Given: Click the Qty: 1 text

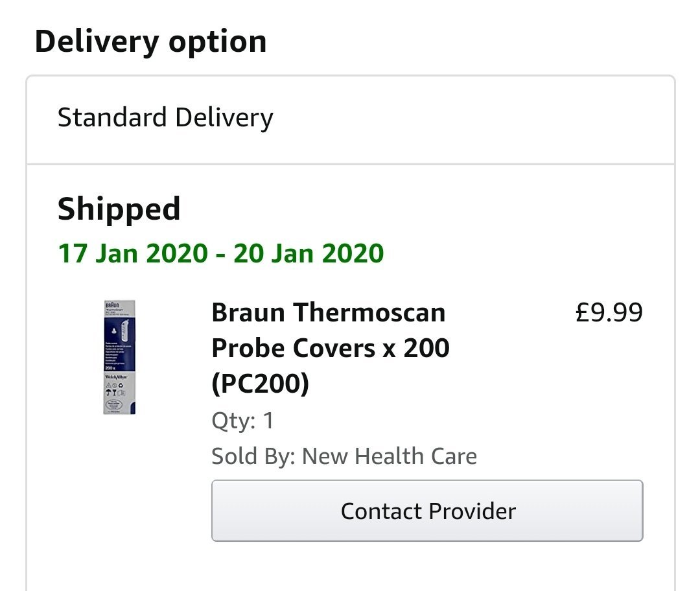Looking at the screenshot, I should click(242, 421).
